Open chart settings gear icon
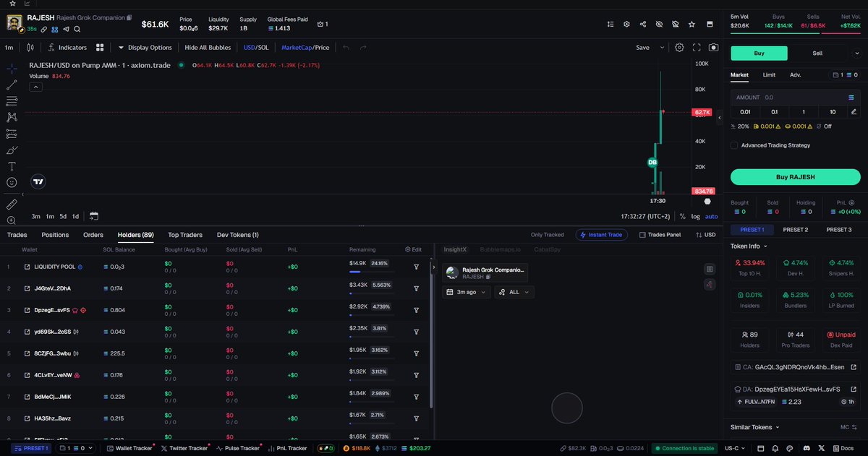 click(x=679, y=48)
